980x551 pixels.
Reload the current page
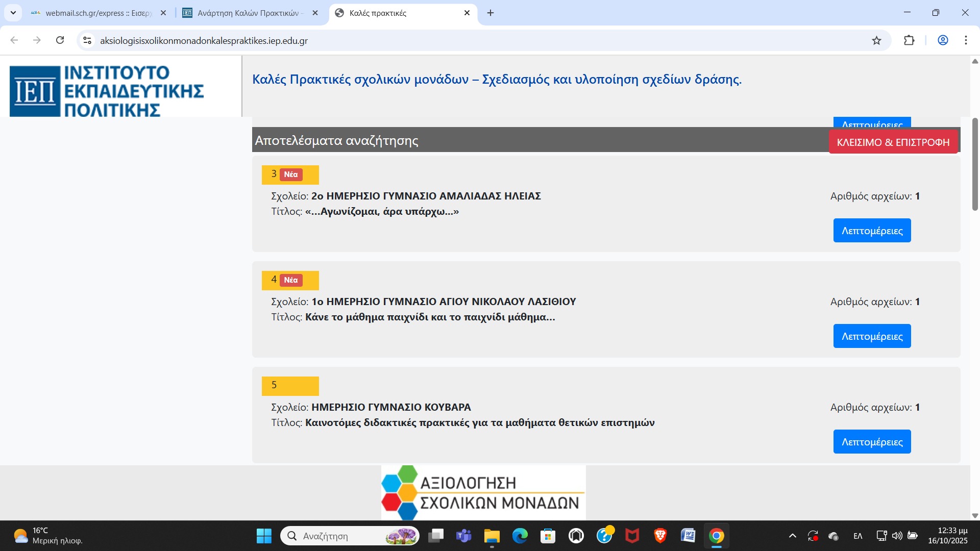(60, 40)
